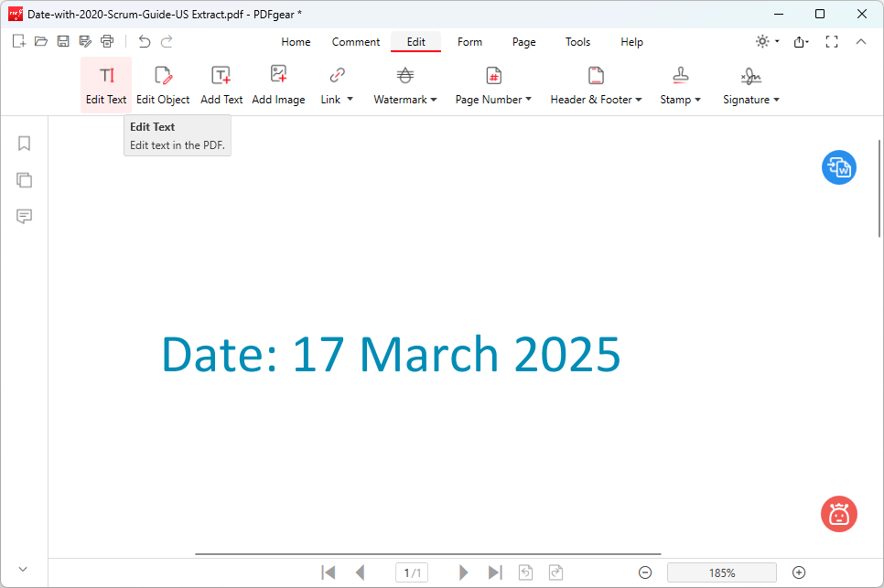
Task: Open the Tools tab
Action: [x=577, y=42]
